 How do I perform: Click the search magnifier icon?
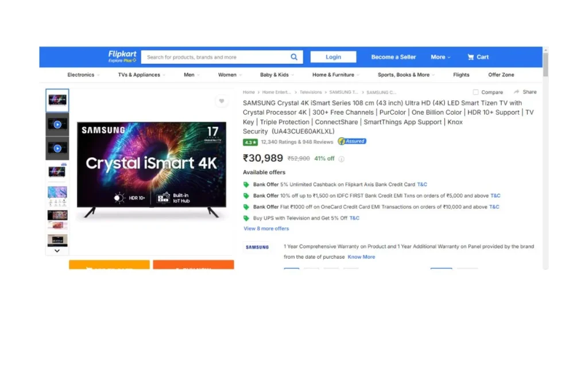pos(294,57)
